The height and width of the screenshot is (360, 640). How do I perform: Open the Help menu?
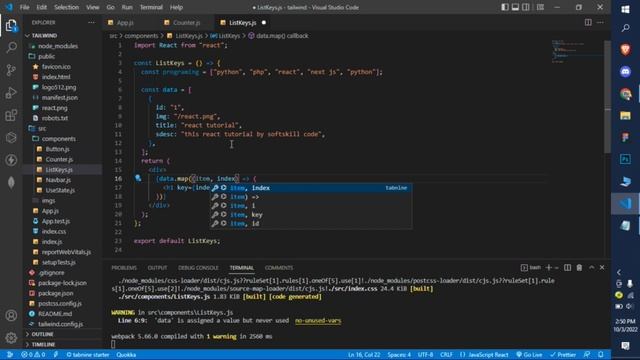click(x=176, y=7)
